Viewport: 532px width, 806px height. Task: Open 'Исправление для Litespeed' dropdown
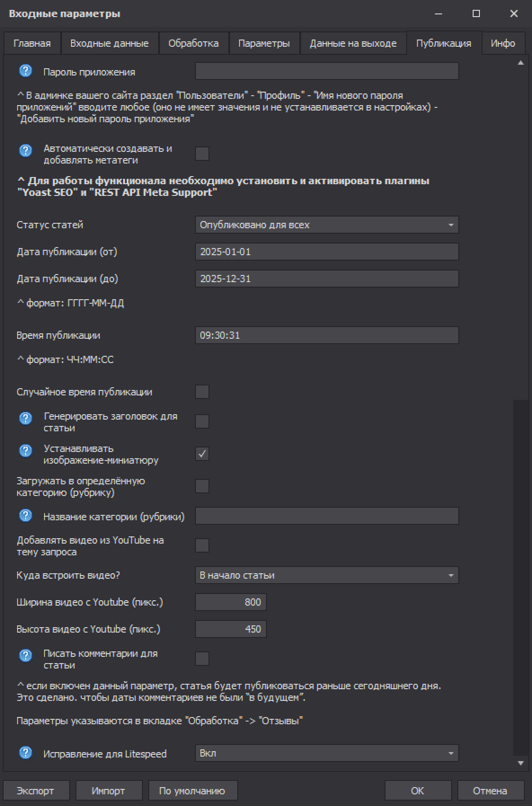coord(327,753)
